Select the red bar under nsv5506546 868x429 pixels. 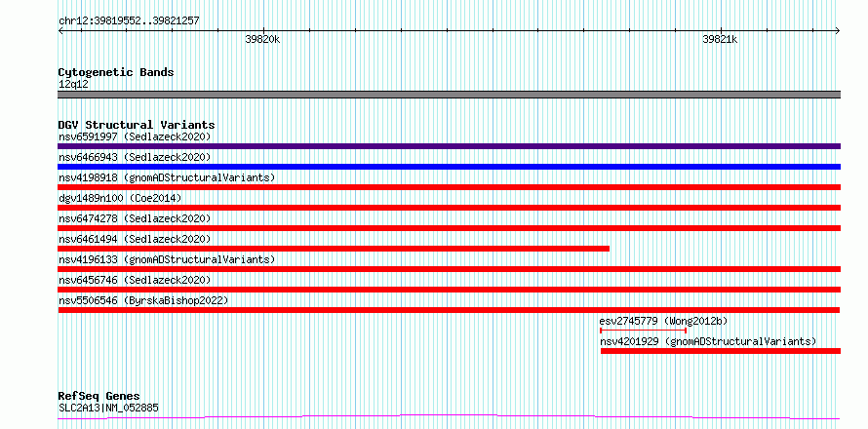449,310
